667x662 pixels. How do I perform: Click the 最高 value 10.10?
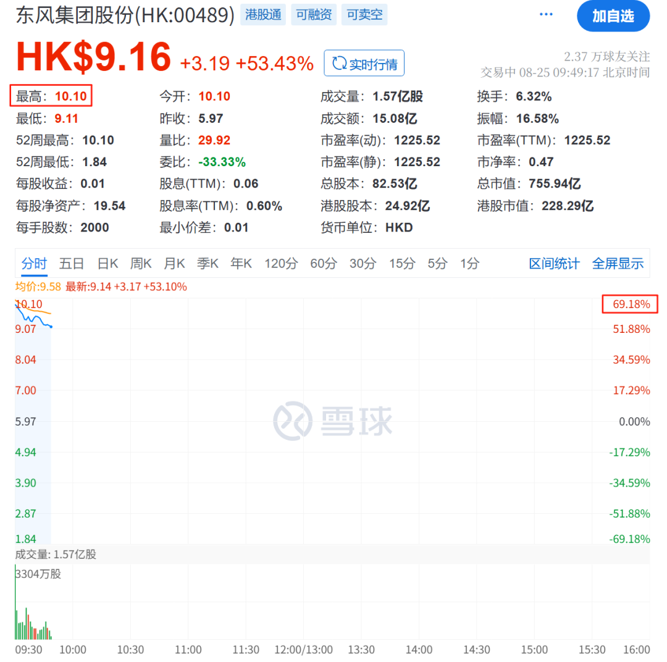coord(71,97)
